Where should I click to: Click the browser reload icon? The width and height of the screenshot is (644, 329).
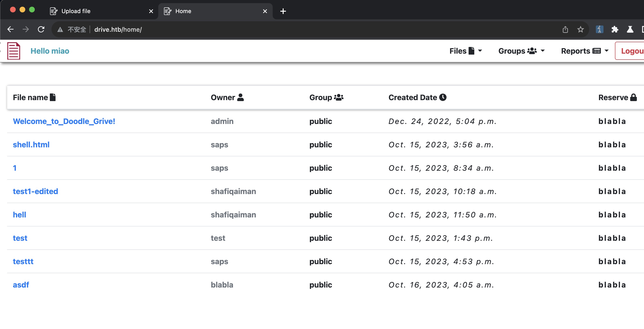(41, 30)
